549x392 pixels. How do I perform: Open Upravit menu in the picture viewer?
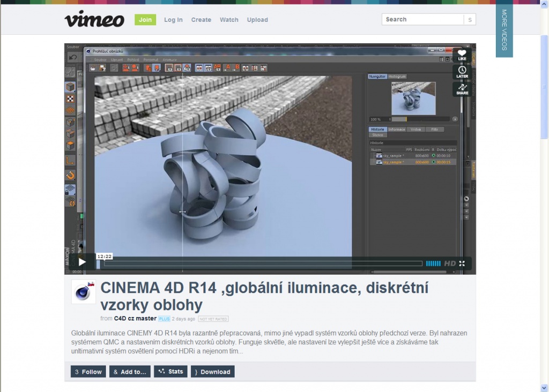click(116, 60)
